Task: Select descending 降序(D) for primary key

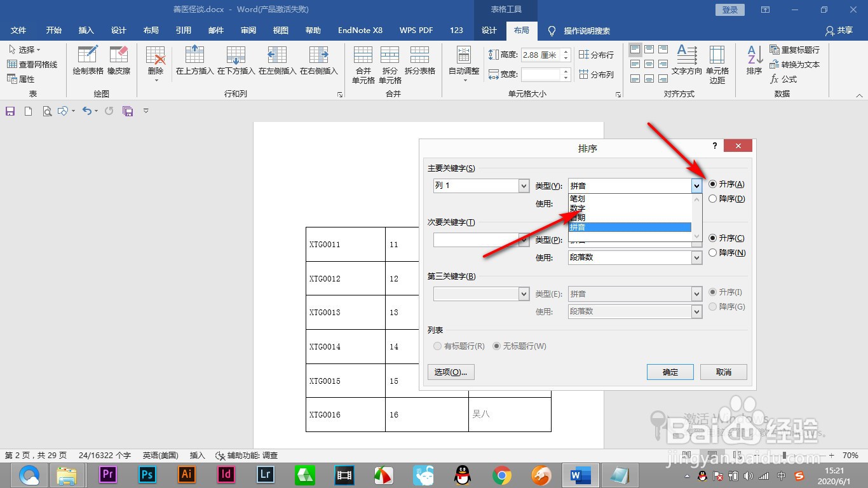Action: [726, 199]
